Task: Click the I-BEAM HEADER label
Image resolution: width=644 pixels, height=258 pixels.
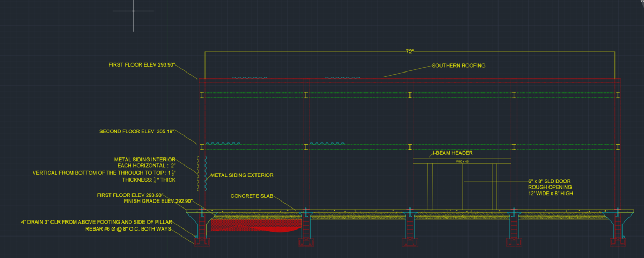Action: (x=453, y=153)
